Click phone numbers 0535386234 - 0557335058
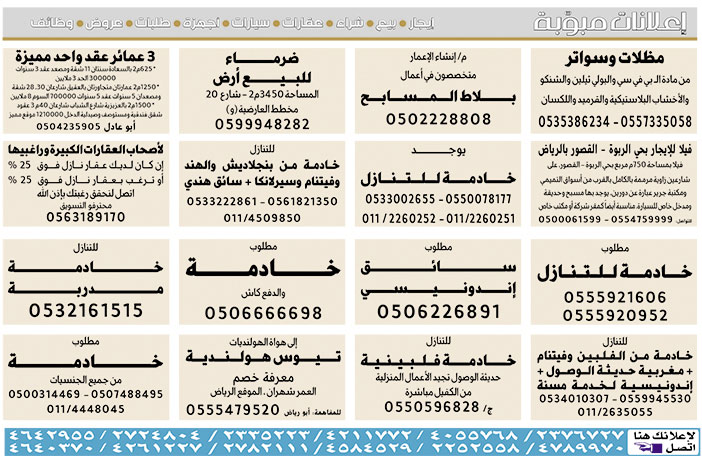Viewport: 702px width, 456px height. [615, 122]
